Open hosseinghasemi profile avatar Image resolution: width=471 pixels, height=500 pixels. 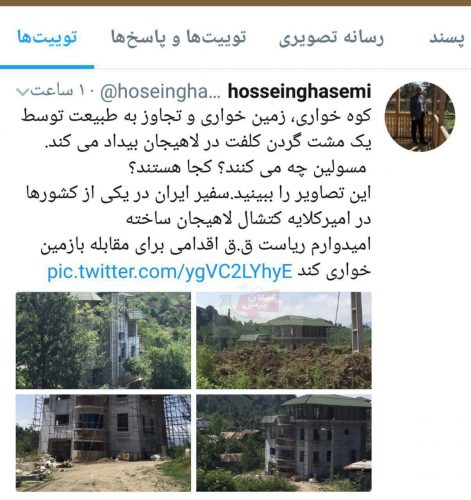click(420, 116)
